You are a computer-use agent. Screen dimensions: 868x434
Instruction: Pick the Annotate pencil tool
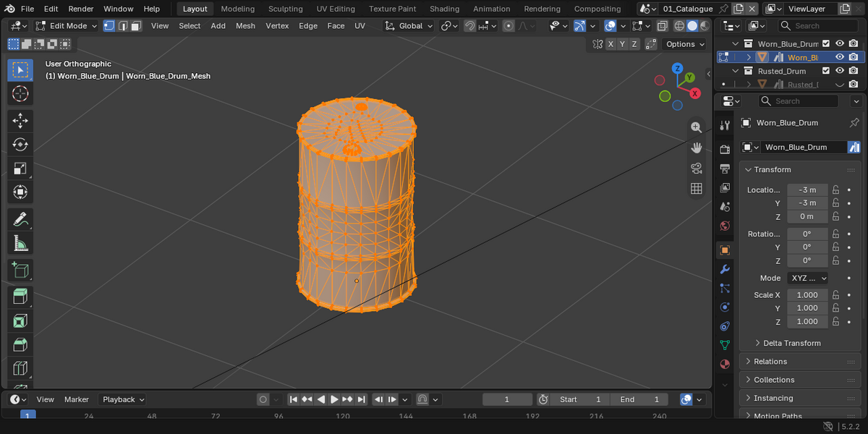tap(20, 219)
